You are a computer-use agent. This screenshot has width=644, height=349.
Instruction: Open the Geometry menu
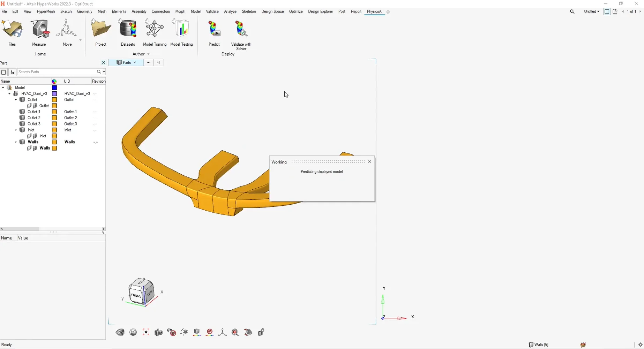(84, 12)
